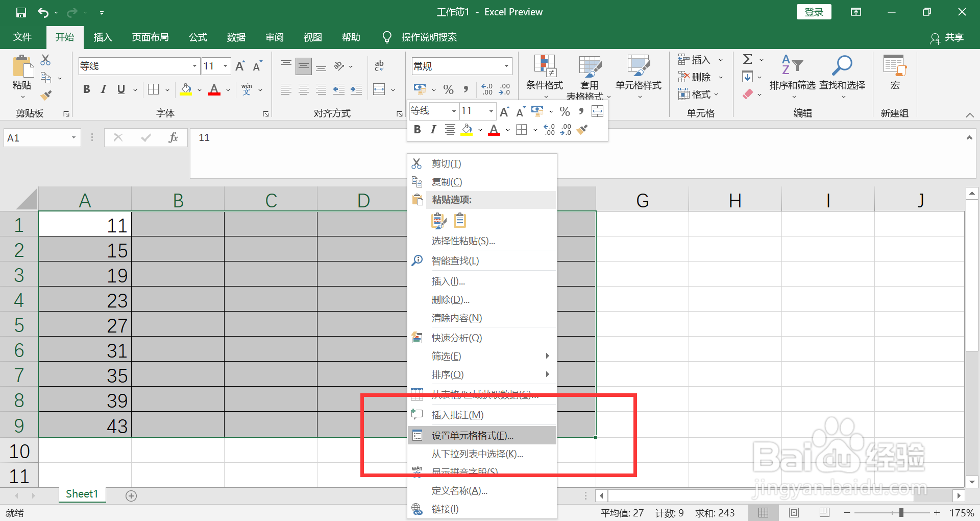Open the Name Box dropdown
The image size is (980, 521).
(x=73, y=137)
